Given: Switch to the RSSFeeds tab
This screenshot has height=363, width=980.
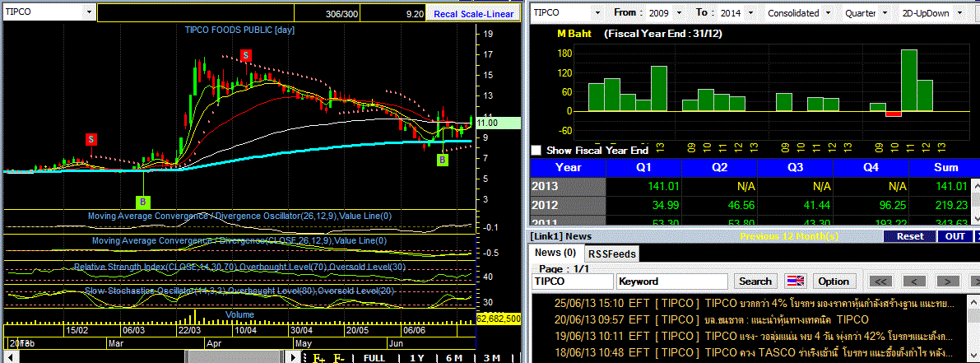Looking at the screenshot, I should pos(611,253).
